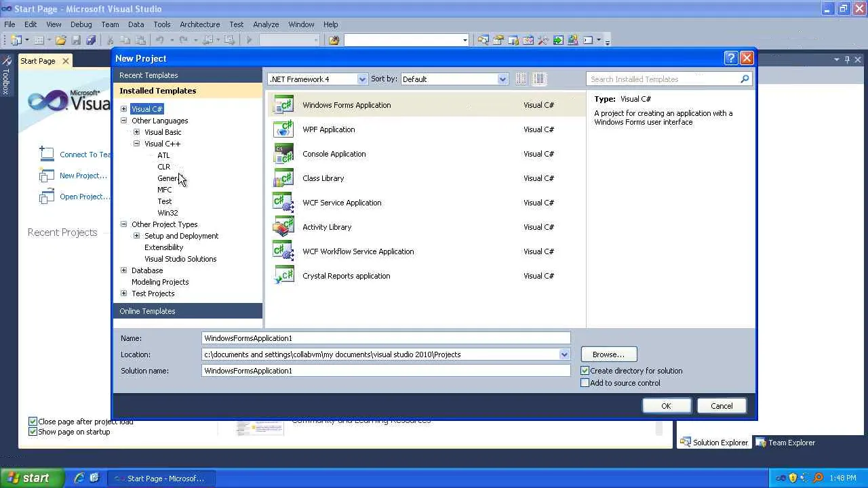Open the Windows start menu
The height and width of the screenshot is (488, 868).
[x=32, y=478]
